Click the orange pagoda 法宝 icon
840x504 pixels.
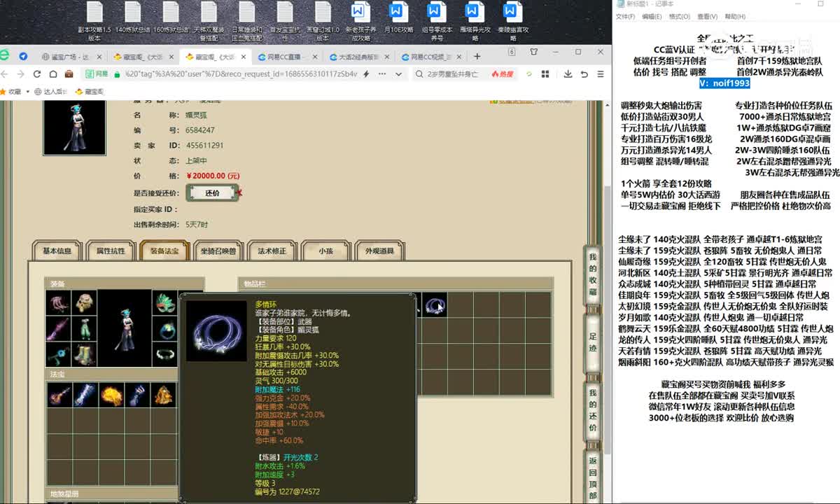163,395
